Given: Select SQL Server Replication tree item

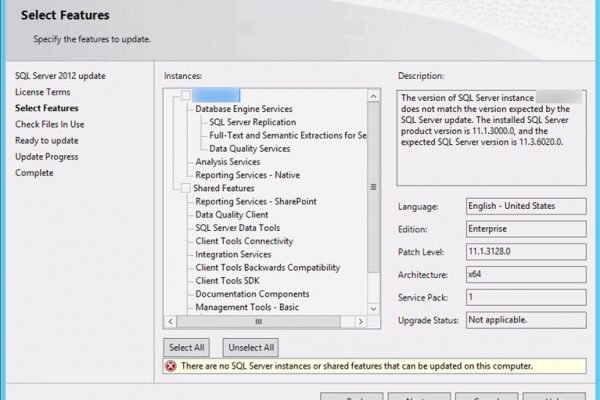Looking at the screenshot, I should (253, 122).
